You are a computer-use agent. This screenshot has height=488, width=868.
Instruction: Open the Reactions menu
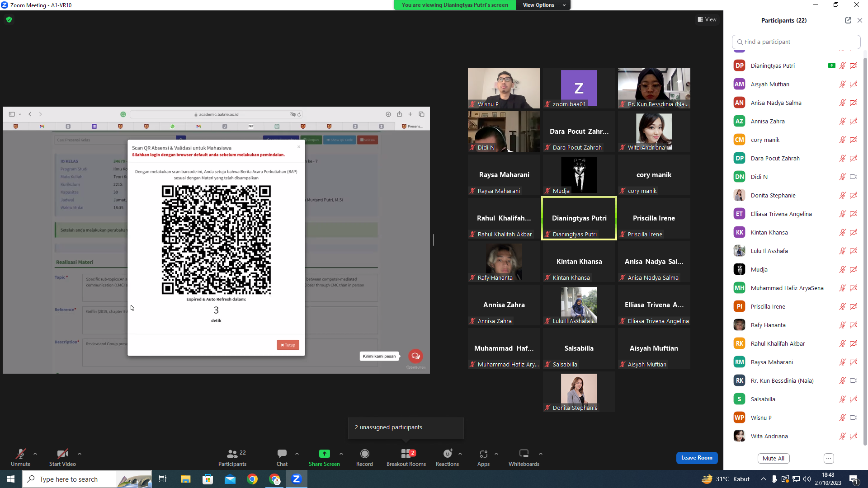(447, 457)
